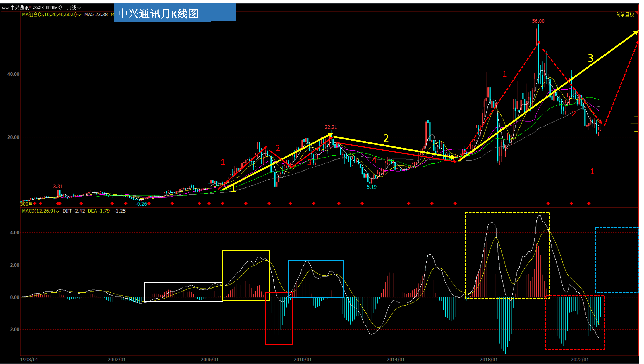644x364 pixels.
Task: Click the 4.00 MACD axis label
Action: (15, 233)
